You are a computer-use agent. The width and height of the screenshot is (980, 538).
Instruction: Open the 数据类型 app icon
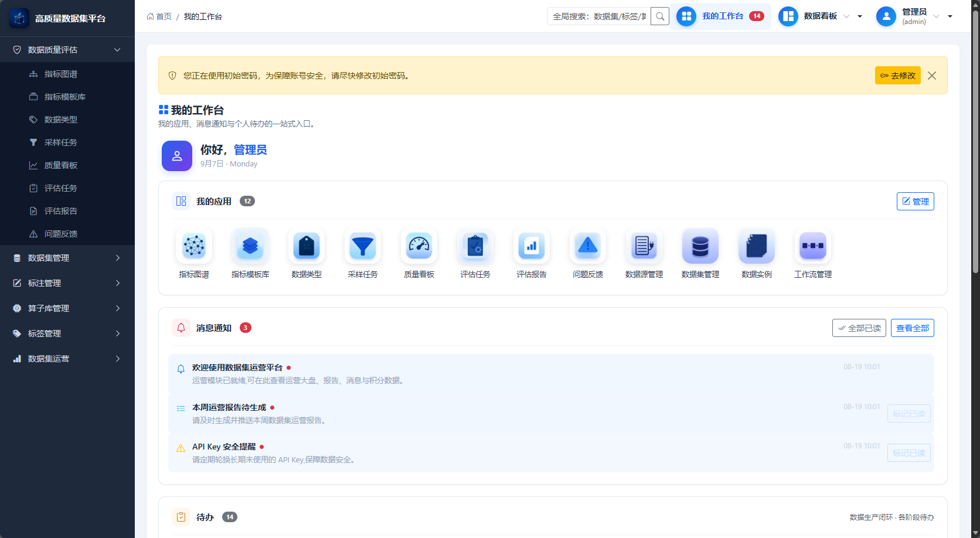(307, 246)
